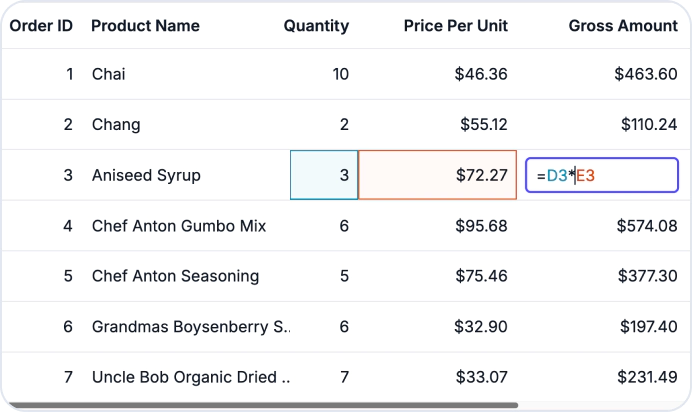Click the Quantity column header
This screenshot has height=412, width=692.
tap(316, 26)
